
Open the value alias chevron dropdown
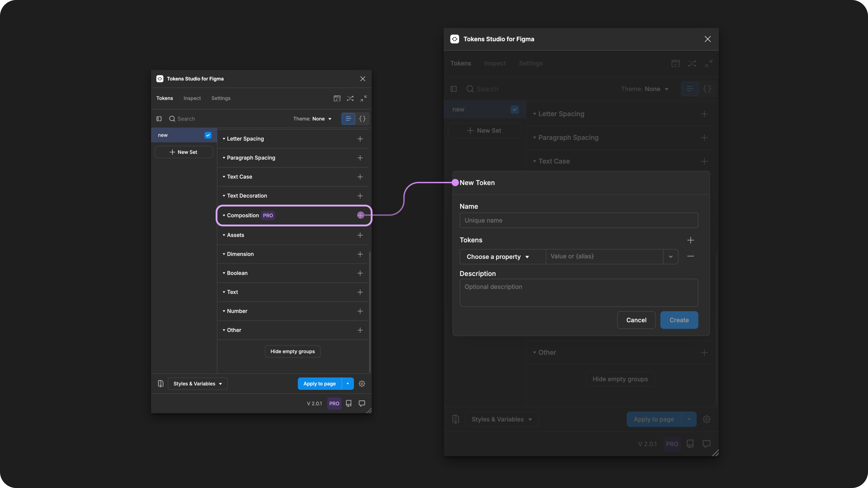click(x=670, y=257)
